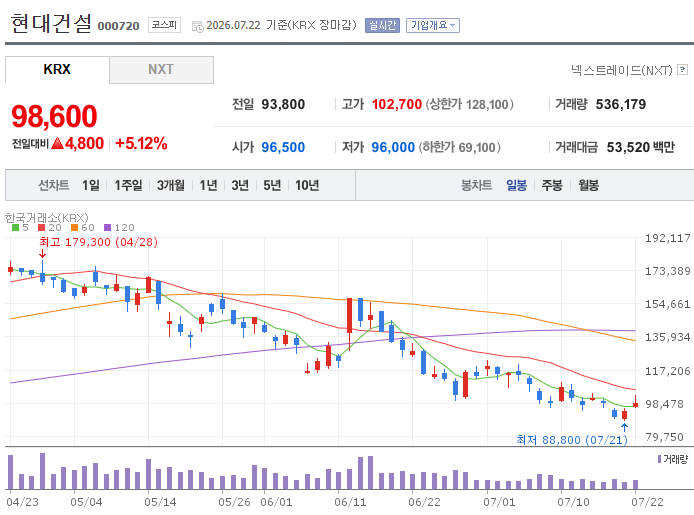Click the red up-triangle change icon
694x515 pixels.
tap(58, 143)
